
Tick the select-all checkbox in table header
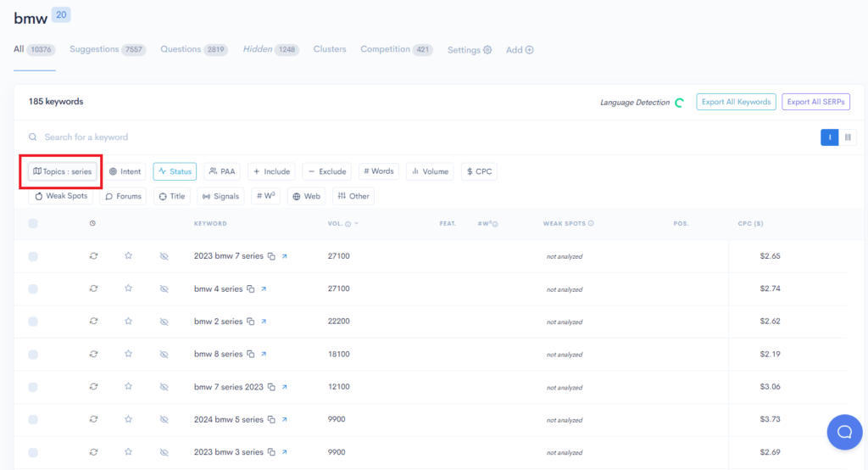click(x=33, y=223)
